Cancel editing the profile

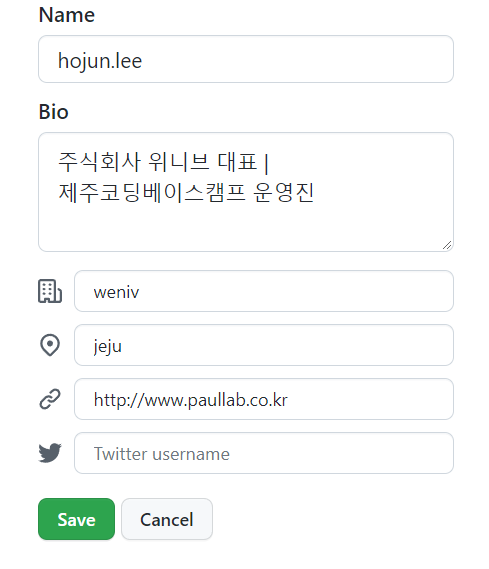tap(167, 519)
